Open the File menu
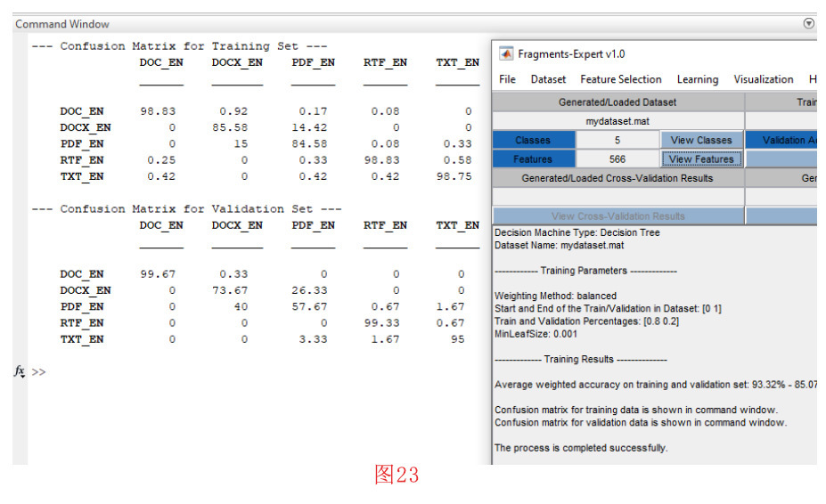The height and width of the screenshot is (504, 826). pyautogui.click(x=507, y=79)
